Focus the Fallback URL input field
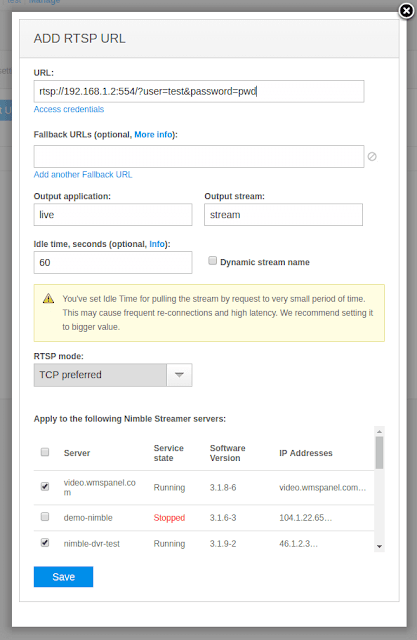The image size is (417, 640). coord(199,156)
